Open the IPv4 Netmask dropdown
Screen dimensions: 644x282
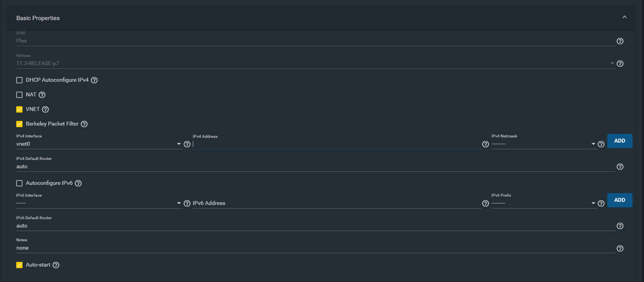pos(543,144)
